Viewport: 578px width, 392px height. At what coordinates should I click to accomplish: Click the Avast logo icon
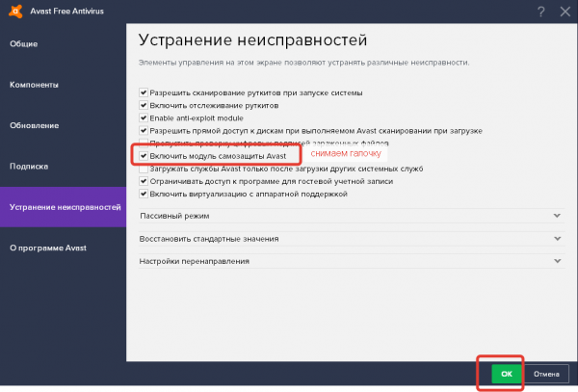(x=15, y=11)
